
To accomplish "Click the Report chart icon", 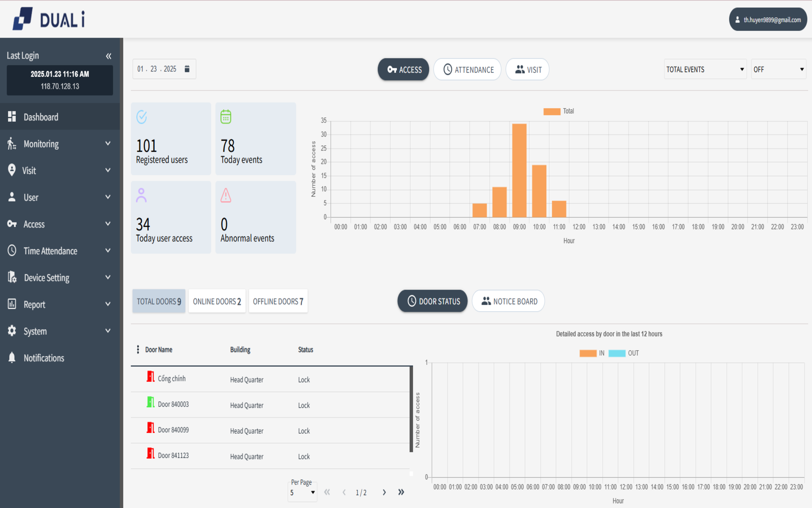I will coord(12,304).
